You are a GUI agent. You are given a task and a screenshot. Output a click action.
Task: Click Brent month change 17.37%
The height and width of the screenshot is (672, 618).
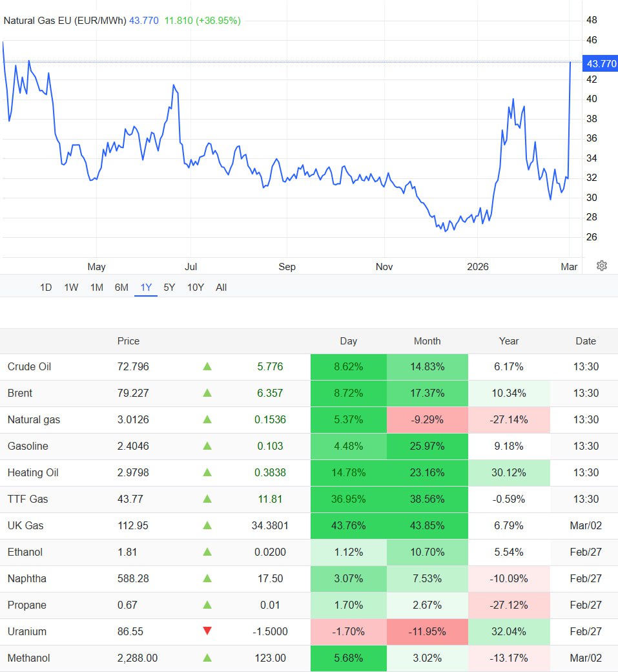coord(427,393)
